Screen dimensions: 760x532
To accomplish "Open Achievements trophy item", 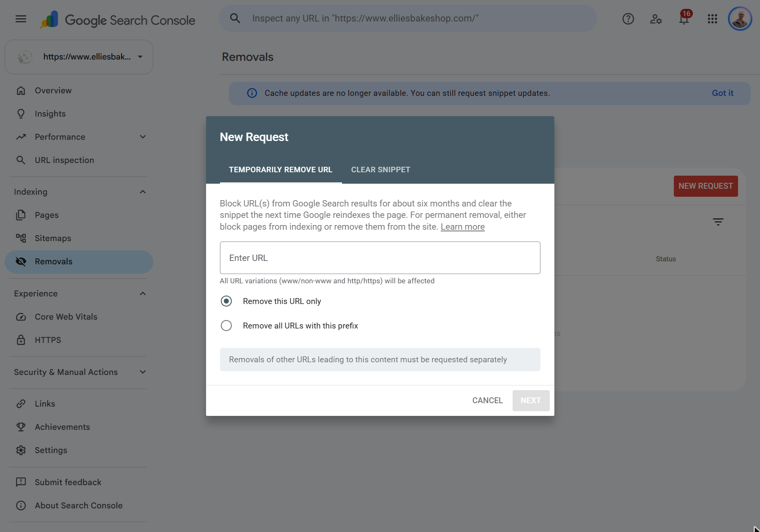I will point(78,427).
